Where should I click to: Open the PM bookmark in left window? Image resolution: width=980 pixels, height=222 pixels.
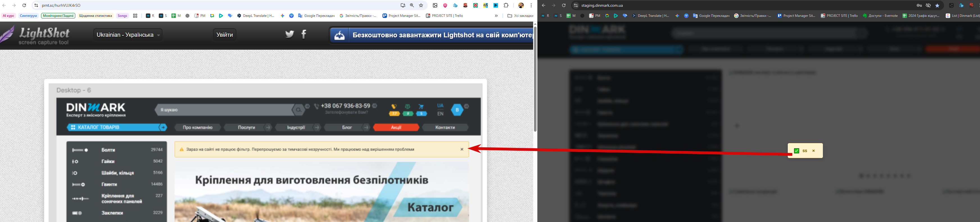200,16
